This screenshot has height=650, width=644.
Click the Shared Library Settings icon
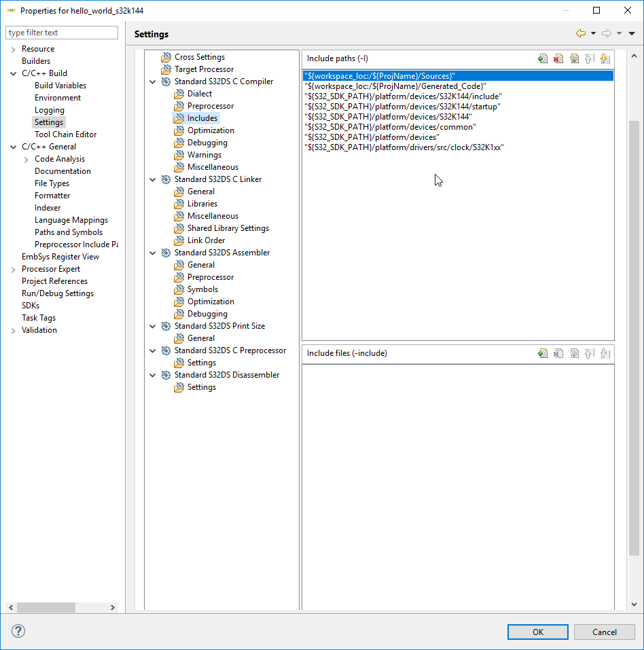click(179, 228)
